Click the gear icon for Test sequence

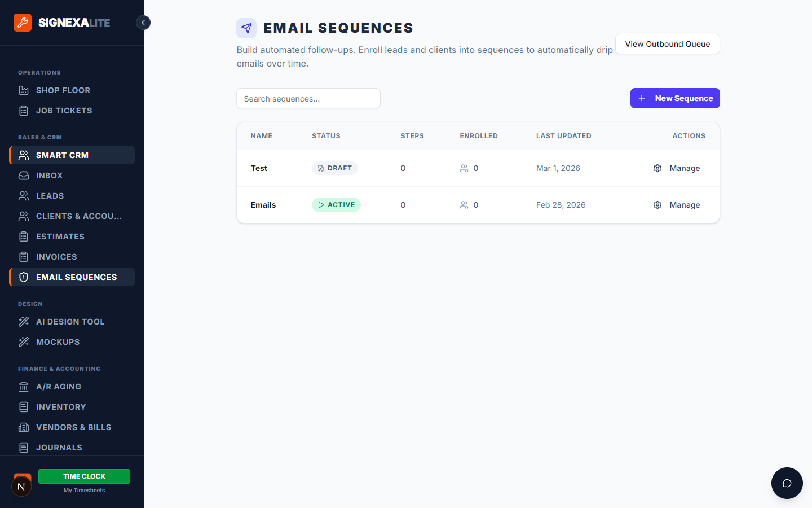(657, 168)
